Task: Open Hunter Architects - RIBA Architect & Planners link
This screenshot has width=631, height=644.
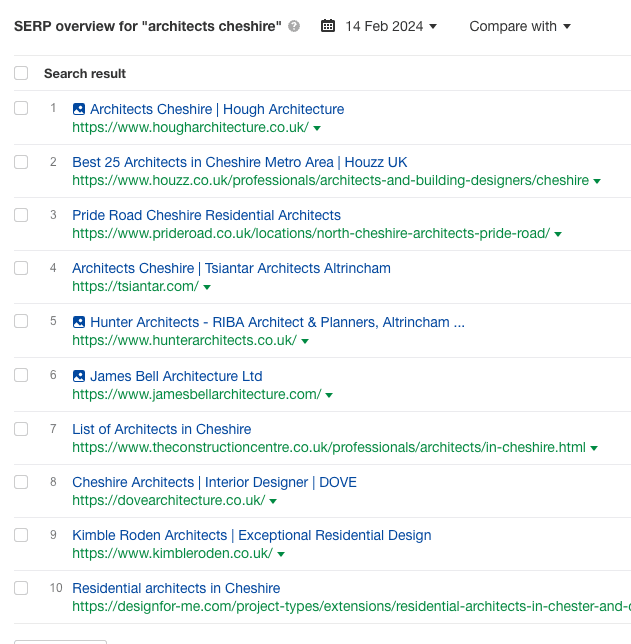Action: pos(277,322)
